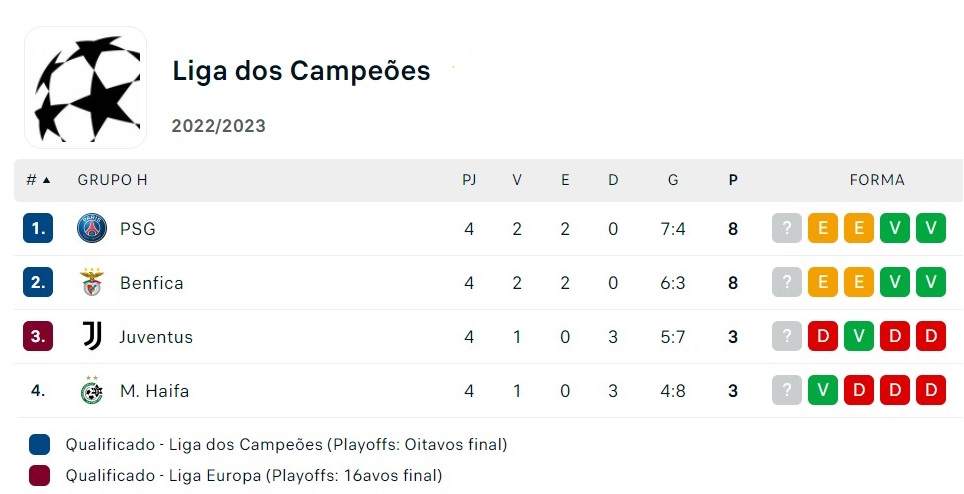The height and width of the screenshot is (494, 964).
Task: Click M. Haifa's green V form badge
Action: coord(823,390)
